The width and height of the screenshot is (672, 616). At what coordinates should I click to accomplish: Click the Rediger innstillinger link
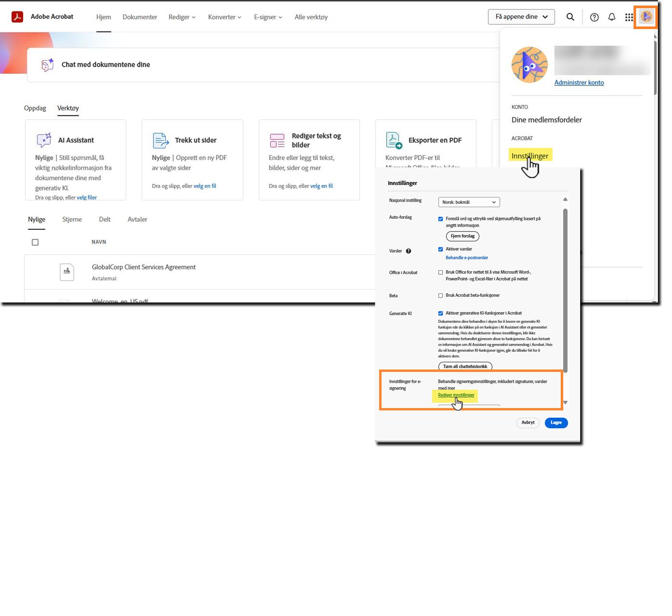(456, 395)
